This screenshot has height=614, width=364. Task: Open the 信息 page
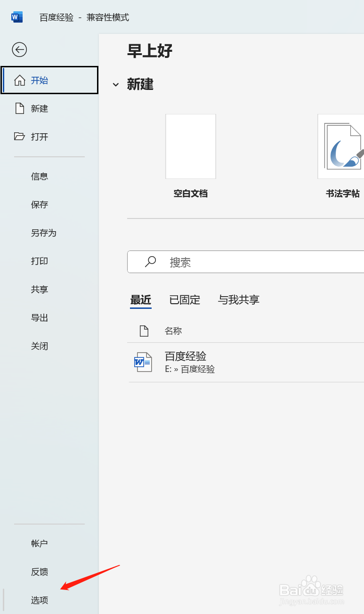pyautogui.click(x=49, y=177)
